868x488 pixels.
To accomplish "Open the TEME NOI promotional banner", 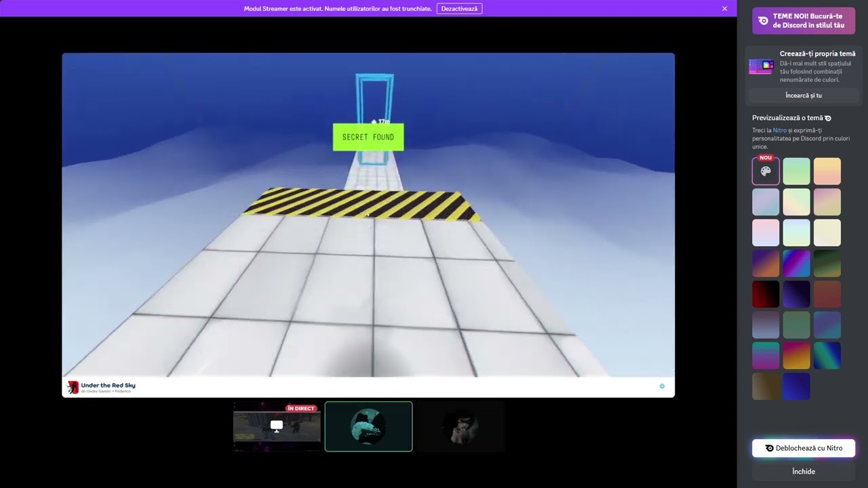I will 804,21.
